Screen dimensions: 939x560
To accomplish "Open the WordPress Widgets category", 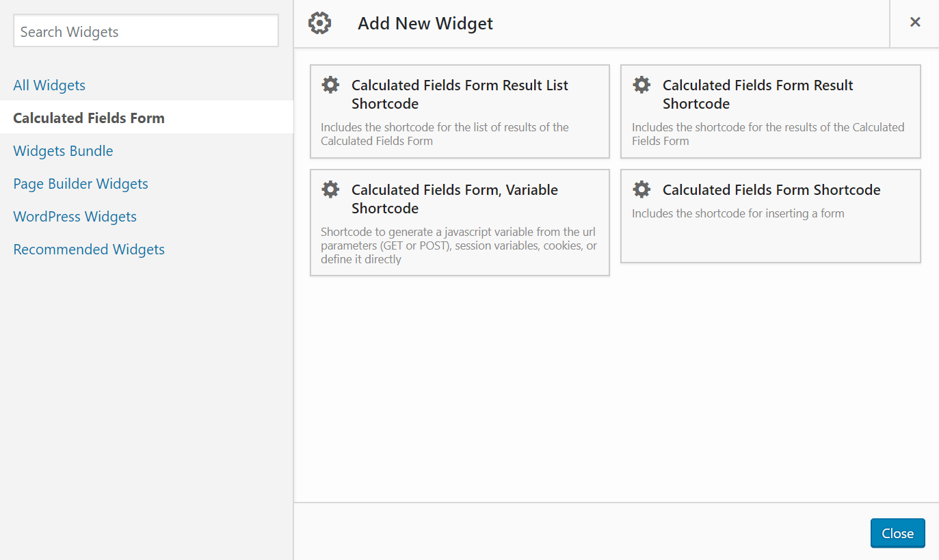I will (75, 216).
